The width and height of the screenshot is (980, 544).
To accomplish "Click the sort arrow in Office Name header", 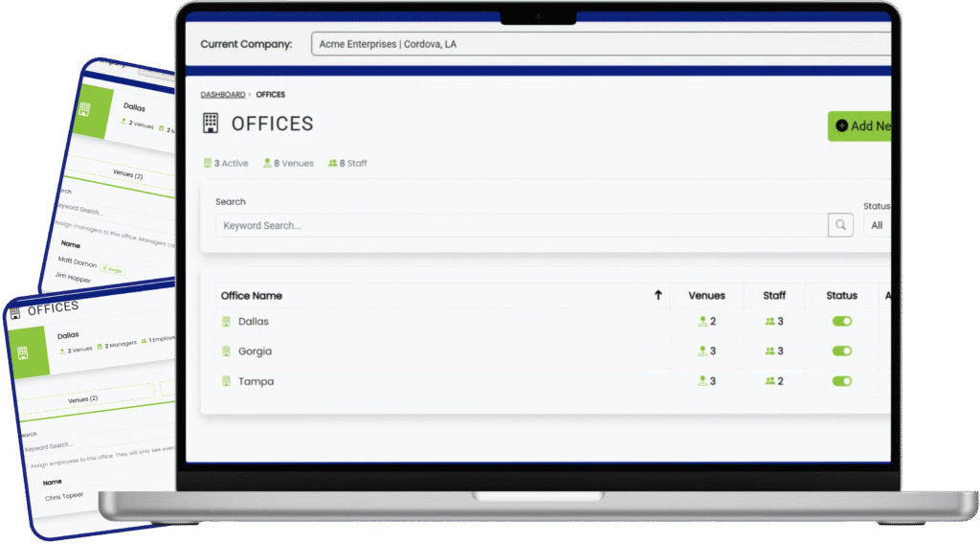I will 658,295.
